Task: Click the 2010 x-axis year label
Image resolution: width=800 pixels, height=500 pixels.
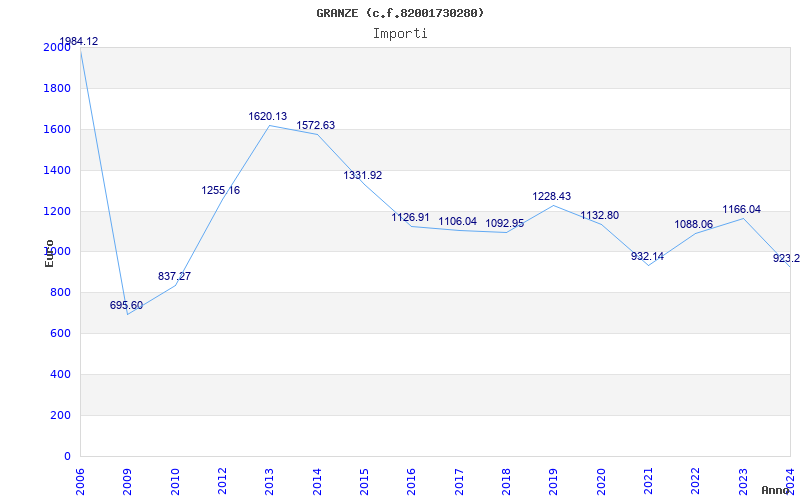Action: coord(175,482)
